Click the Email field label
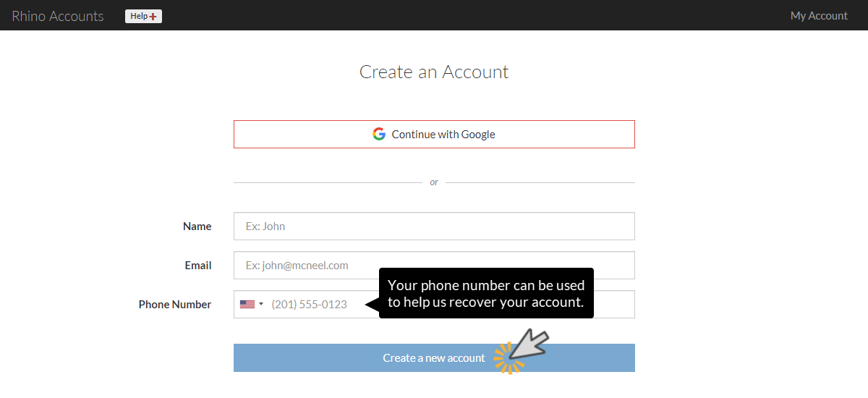 (197, 266)
